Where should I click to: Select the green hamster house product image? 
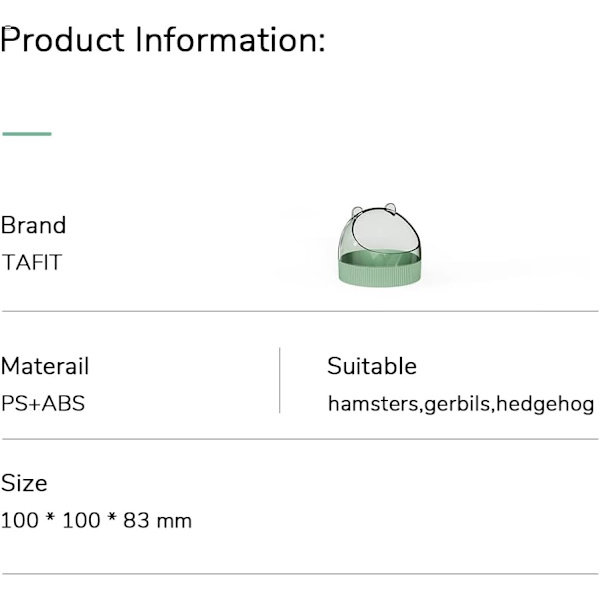380,245
